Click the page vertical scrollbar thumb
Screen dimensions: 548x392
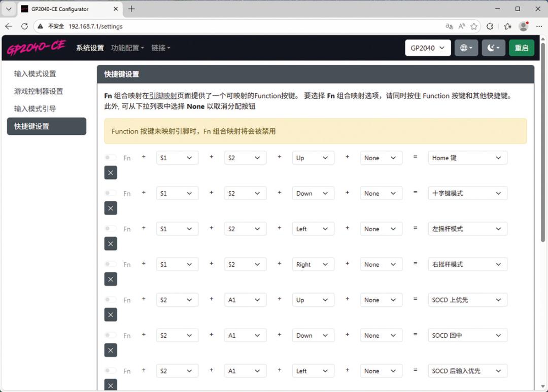543,142
